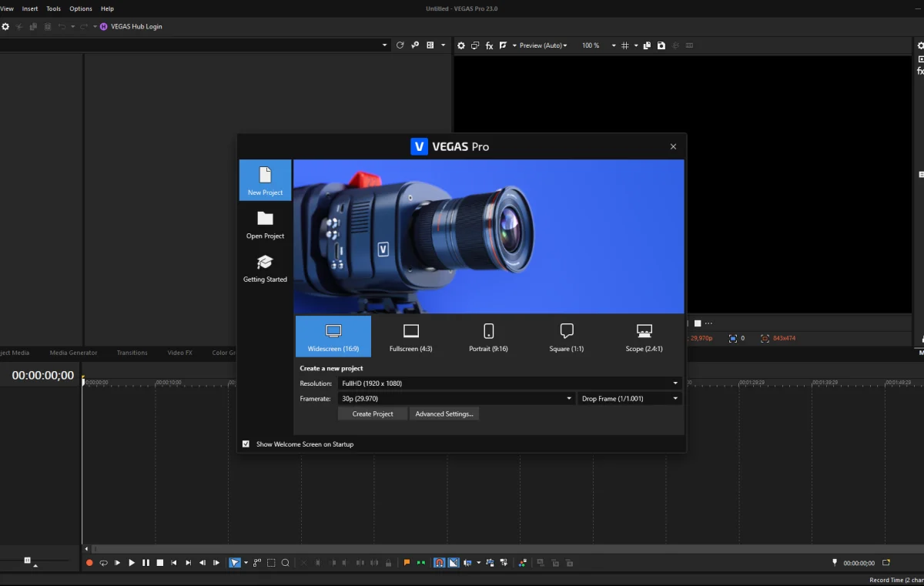Start playback with the Play button
The image size is (924, 586).
[132, 563]
